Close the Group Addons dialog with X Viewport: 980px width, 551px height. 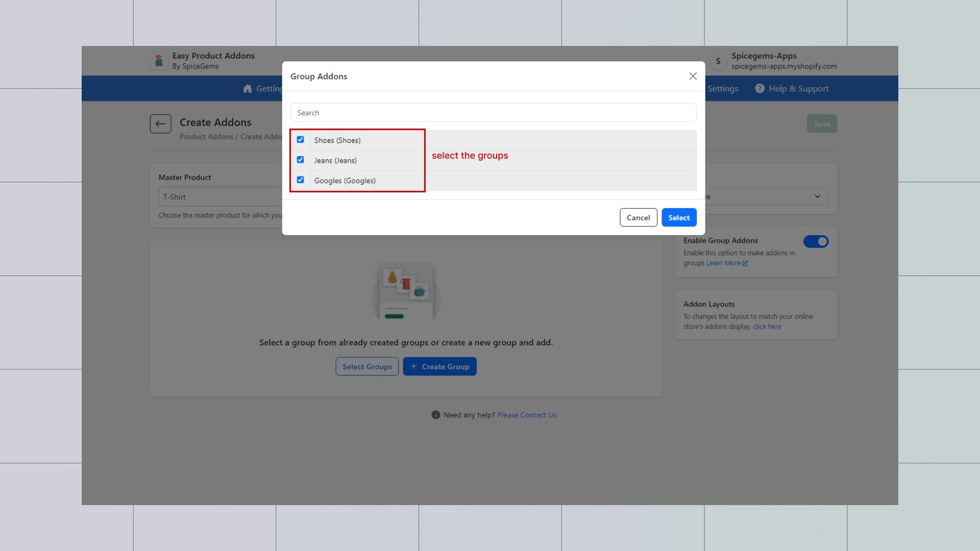click(x=693, y=76)
